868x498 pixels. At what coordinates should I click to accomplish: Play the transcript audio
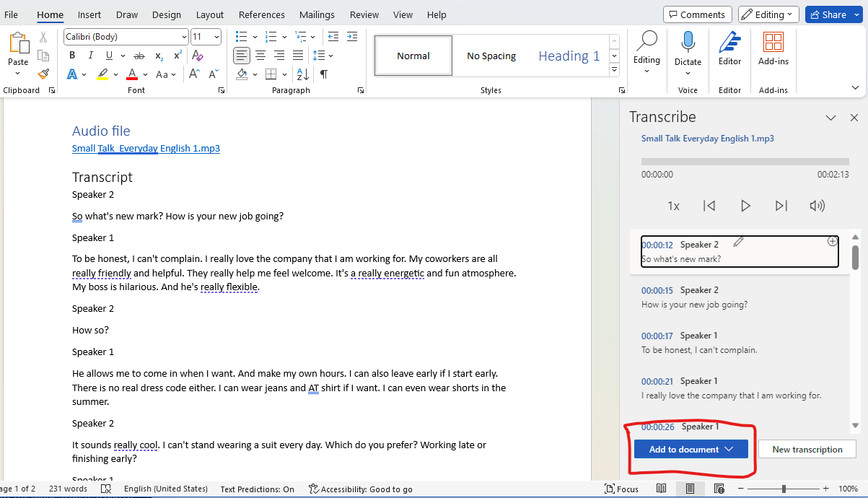tap(745, 206)
